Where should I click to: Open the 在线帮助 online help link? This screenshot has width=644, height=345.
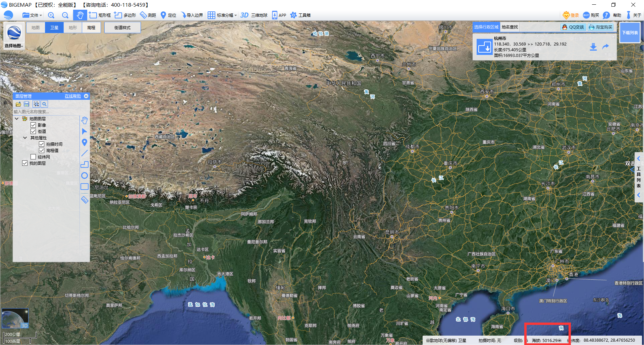pos(73,96)
